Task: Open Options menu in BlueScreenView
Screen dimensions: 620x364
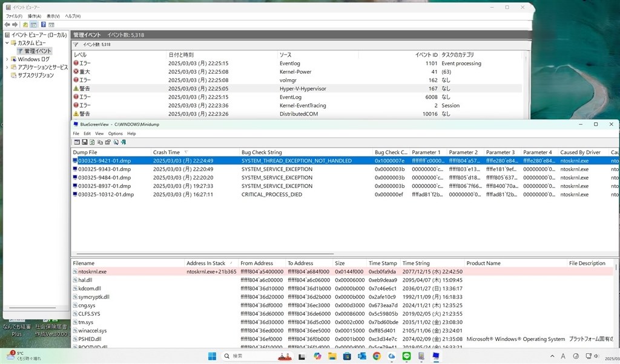Action: pos(116,134)
